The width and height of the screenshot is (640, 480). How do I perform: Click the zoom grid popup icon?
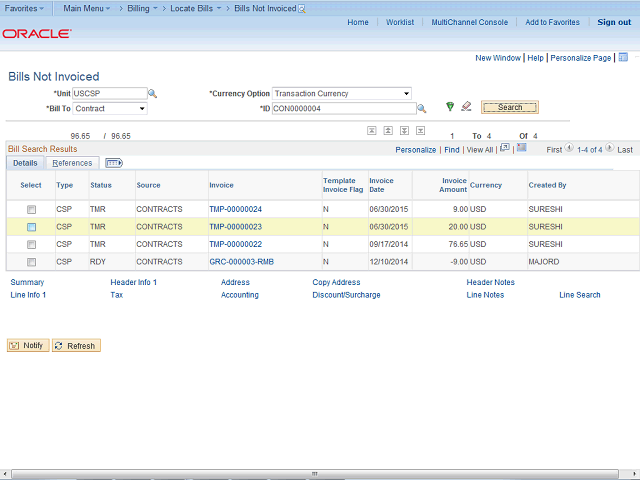(x=505, y=148)
